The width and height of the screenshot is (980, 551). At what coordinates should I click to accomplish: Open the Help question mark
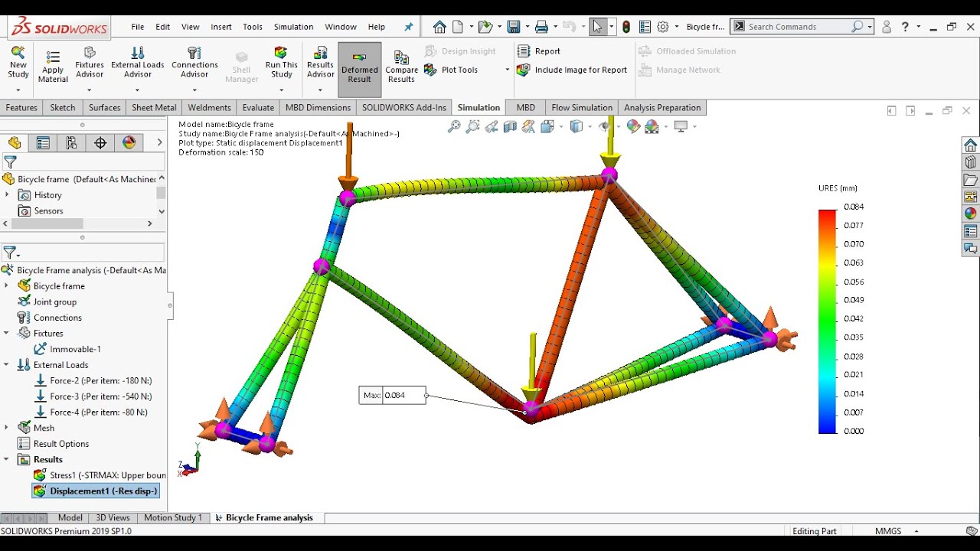[906, 27]
